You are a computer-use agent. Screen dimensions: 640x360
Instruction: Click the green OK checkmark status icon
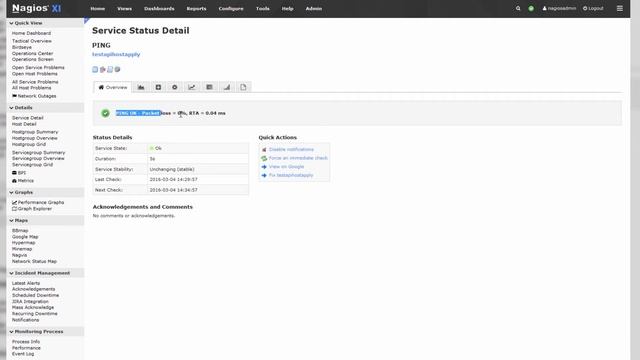pos(105,113)
